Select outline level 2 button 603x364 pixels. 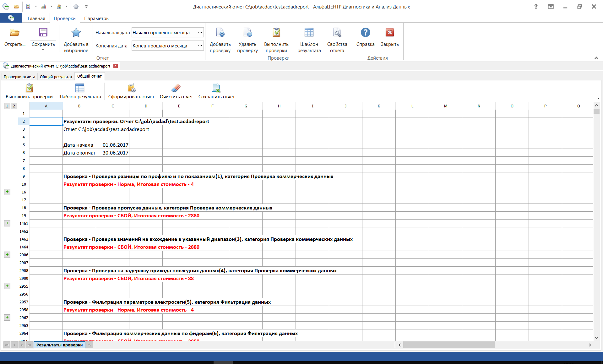pos(14,106)
